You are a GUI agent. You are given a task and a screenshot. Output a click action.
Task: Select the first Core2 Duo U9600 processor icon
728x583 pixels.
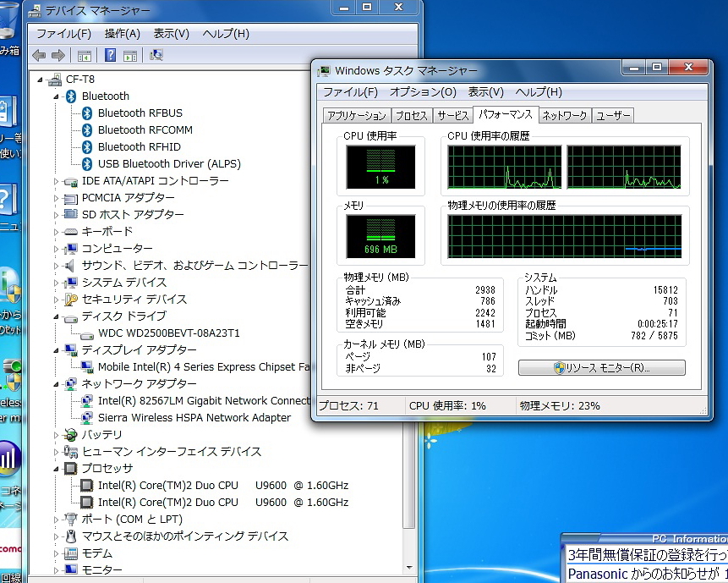coord(87,486)
